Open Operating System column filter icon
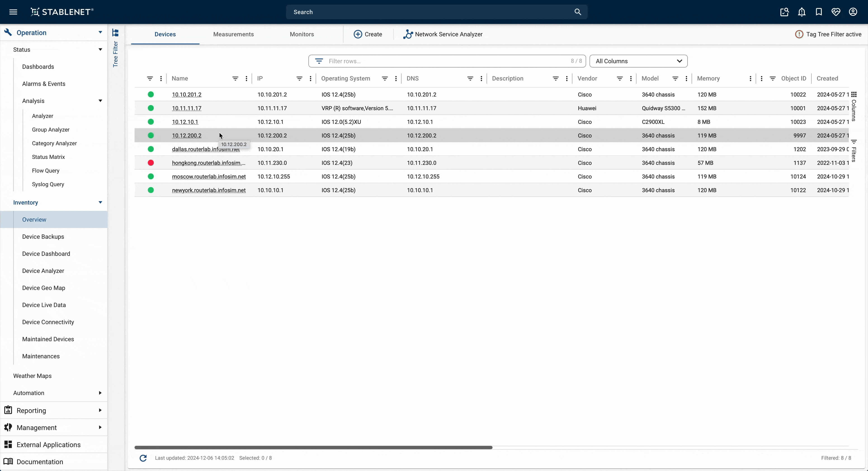The image size is (868, 471). 384,78
